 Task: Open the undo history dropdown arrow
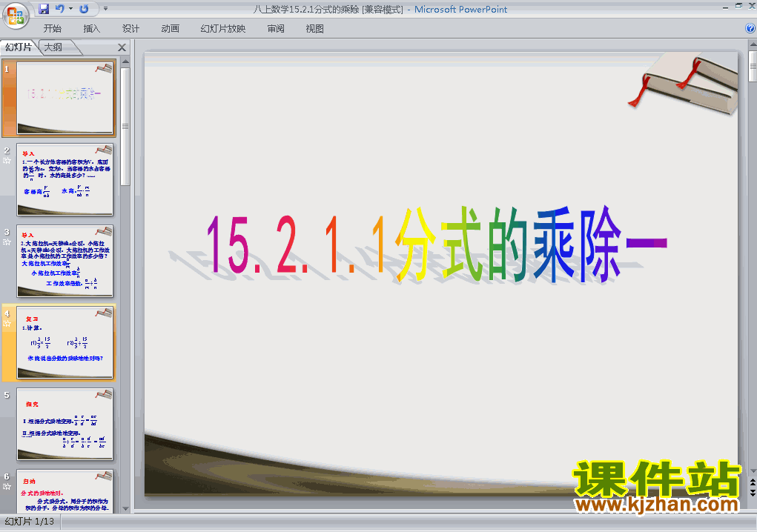[x=71, y=9]
